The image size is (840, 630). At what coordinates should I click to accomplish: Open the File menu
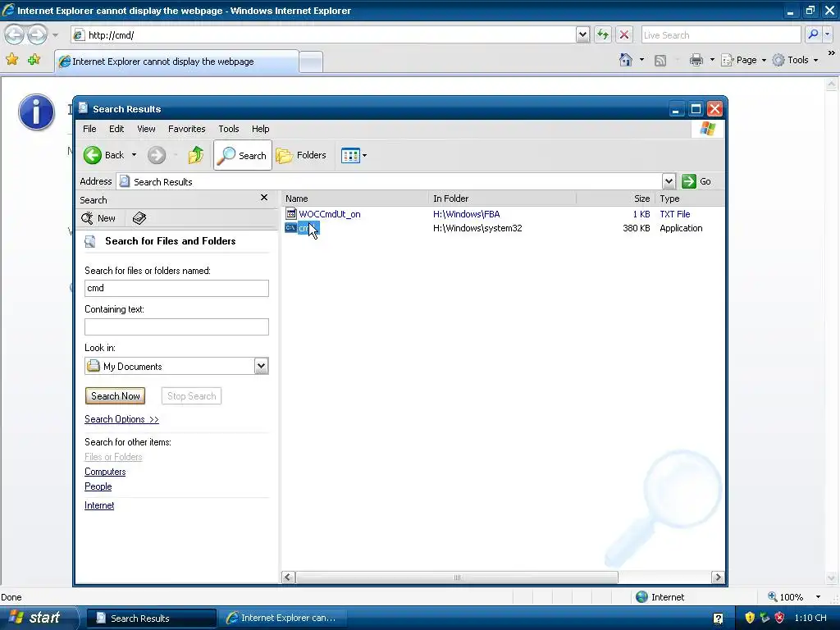coord(89,129)
